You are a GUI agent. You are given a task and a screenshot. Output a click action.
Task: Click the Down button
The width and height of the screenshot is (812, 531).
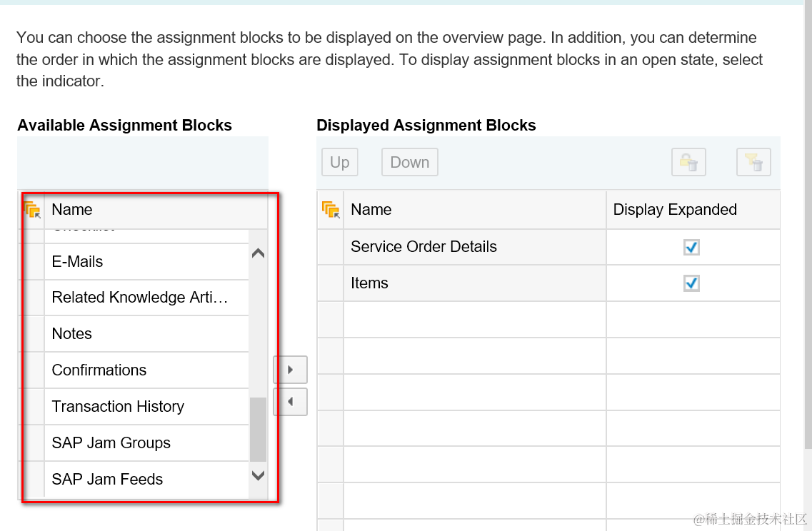409,163
